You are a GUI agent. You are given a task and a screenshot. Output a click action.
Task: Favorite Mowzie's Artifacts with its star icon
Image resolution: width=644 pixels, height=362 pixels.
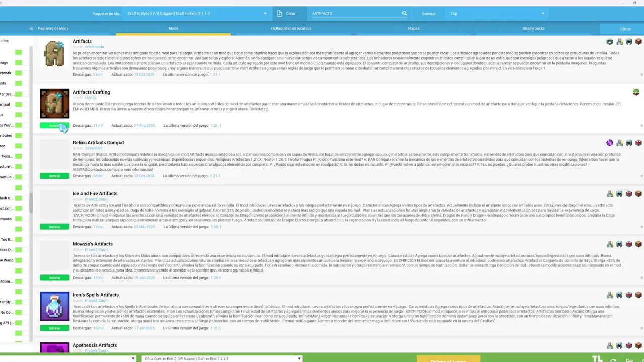641,278
